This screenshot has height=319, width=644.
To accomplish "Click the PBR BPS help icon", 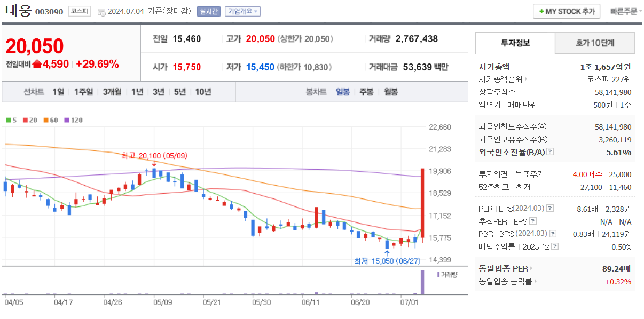I will point(552,234).
